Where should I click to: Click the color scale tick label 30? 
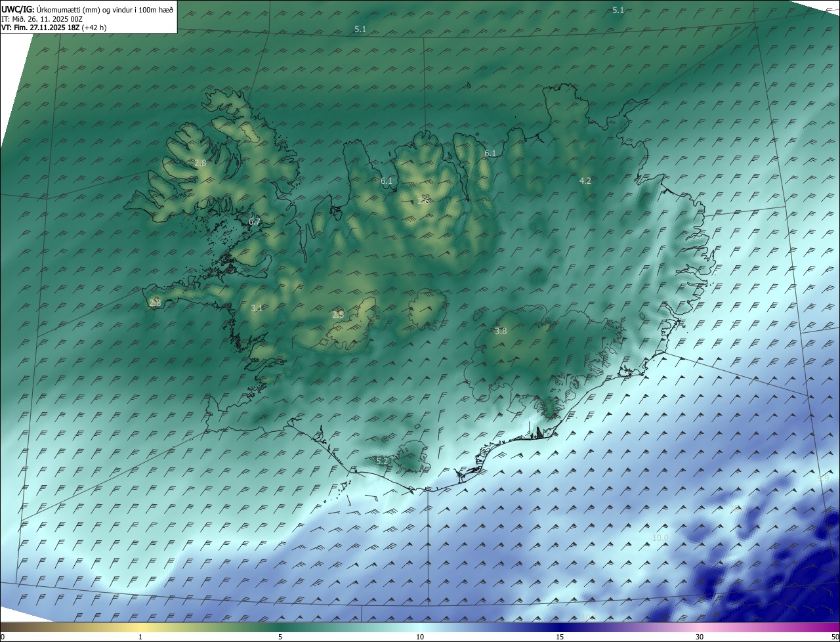tap(700, 637)
